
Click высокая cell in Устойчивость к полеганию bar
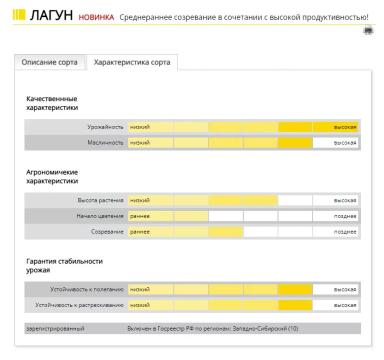(x=335, y=289)
